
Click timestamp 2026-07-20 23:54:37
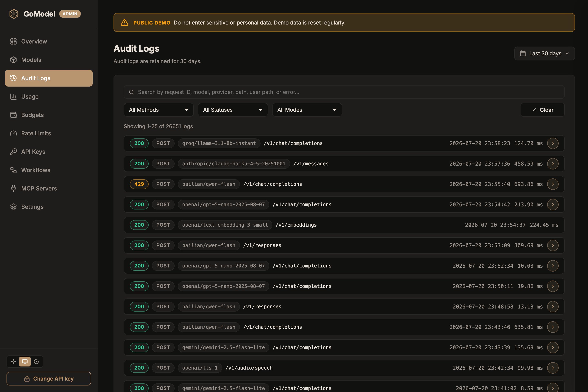(x=495, y=225)
